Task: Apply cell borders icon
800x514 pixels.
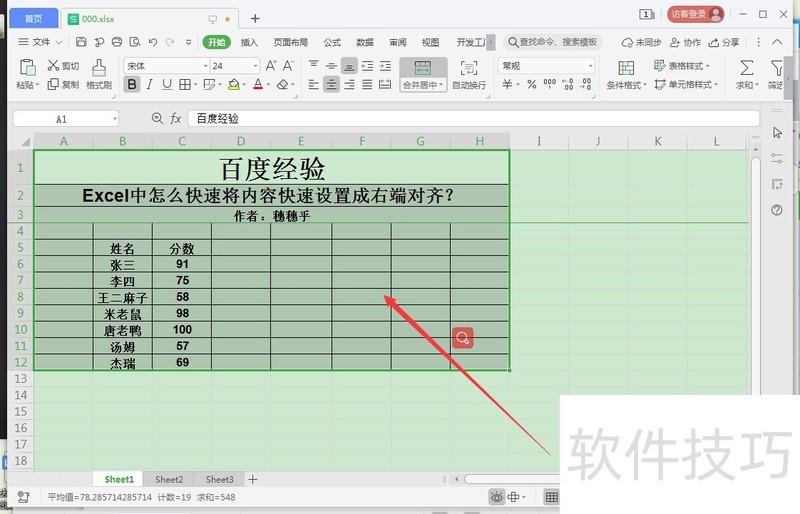Action: (185, 84)
